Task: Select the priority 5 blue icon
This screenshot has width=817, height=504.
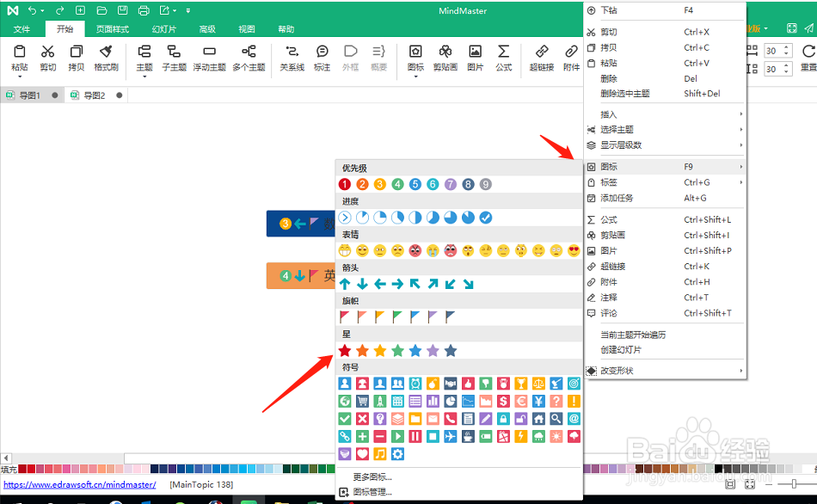Action: coord(415,185)
